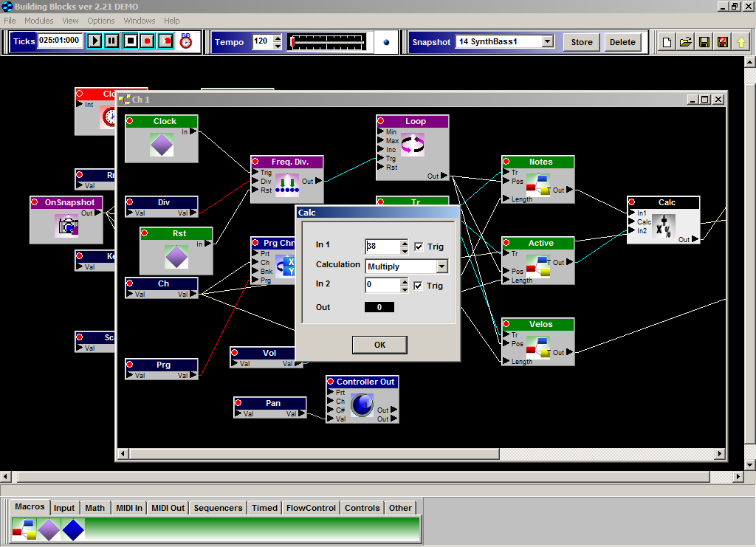Screen dimensions: 756x547
Task: Open the Modules menu
Action: click(x=38, y=21)
